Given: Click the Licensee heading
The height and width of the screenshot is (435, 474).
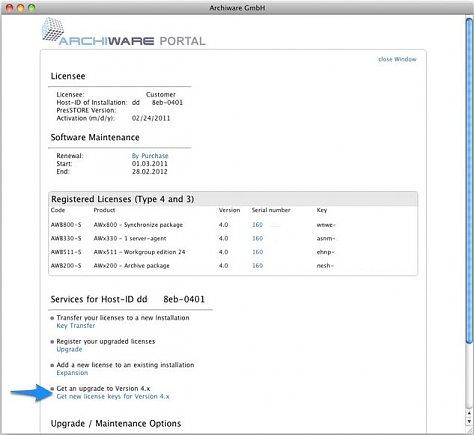Looking at the screenshot, I should point(68,76).
